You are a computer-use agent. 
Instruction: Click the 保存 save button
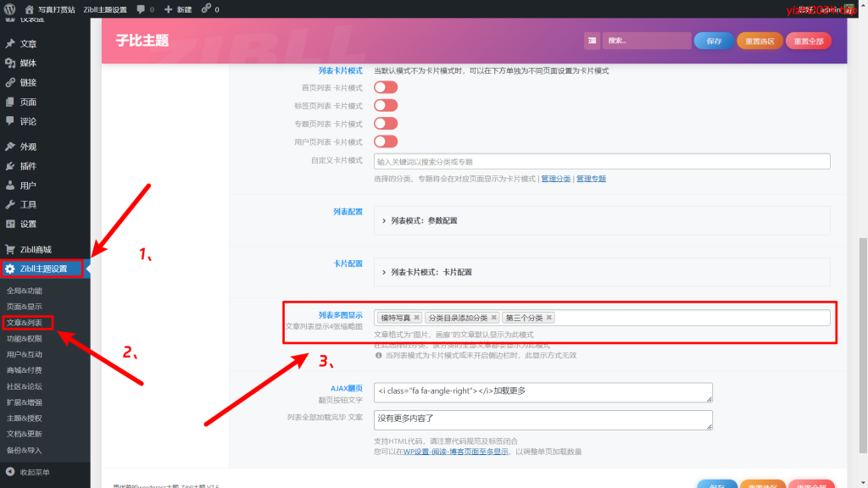[x=717, y=40]
